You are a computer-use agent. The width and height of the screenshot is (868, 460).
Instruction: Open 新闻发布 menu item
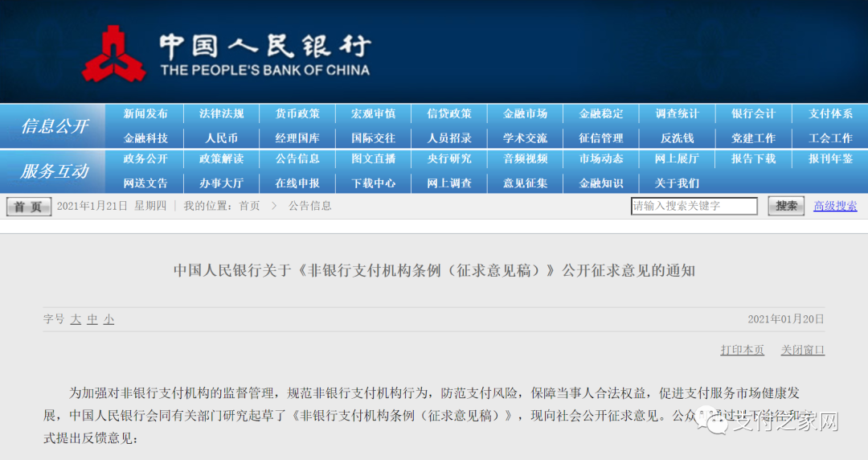[x=145, y=113]
